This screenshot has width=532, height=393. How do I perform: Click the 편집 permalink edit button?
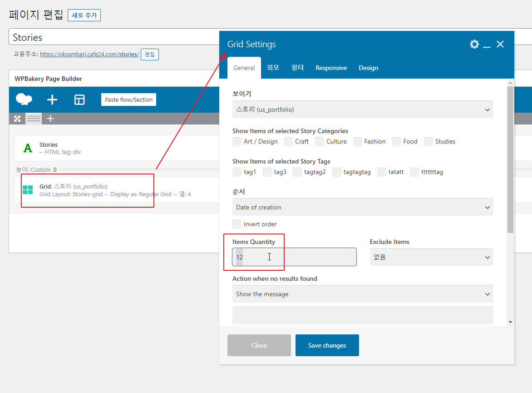(x=150, y=55)
